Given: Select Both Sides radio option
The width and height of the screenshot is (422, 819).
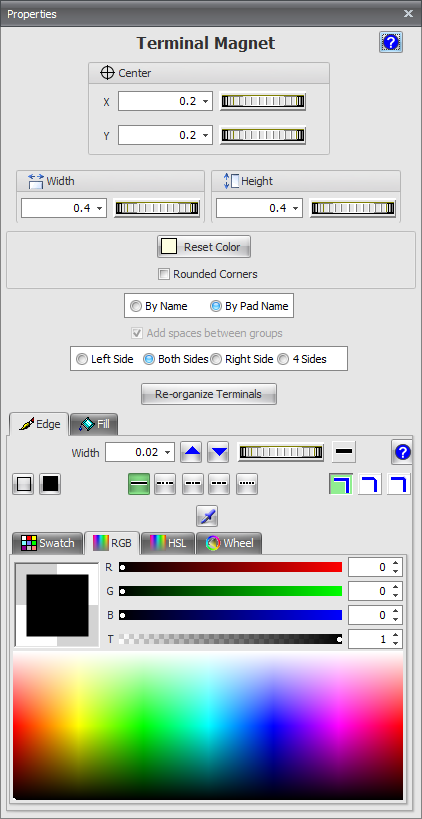Looking at the screenshot, I should [149, 359].
